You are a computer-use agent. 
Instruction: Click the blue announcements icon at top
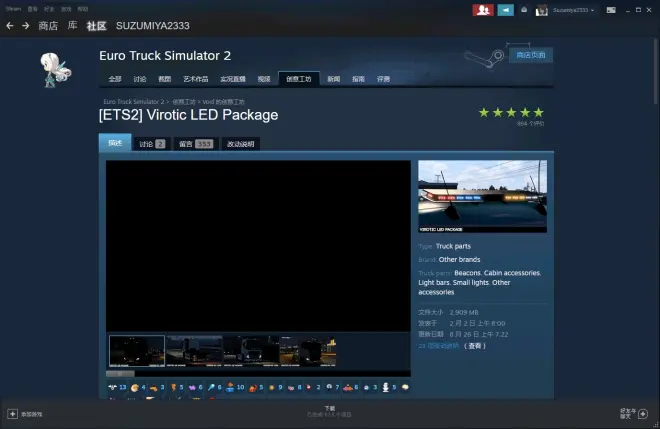tap(506, 10)
